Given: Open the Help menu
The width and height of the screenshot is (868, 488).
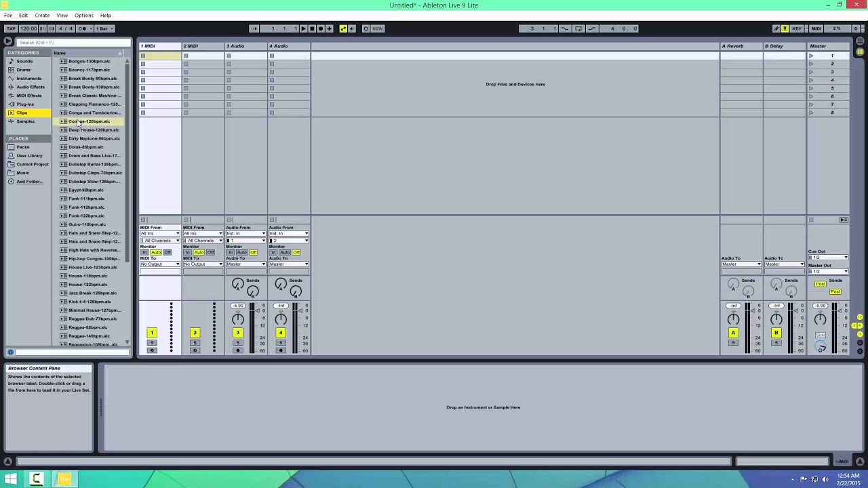Looking at the screenshot, I should click(106, 15).
